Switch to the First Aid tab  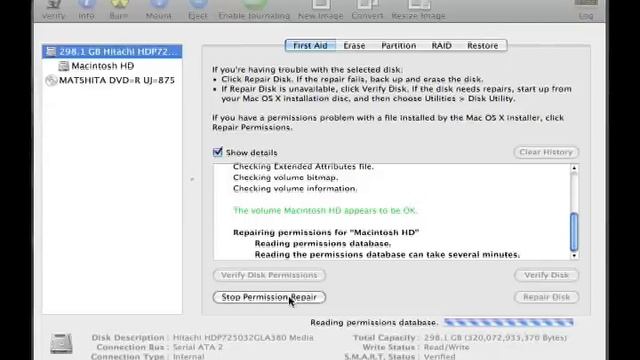[x=310, y=45]
